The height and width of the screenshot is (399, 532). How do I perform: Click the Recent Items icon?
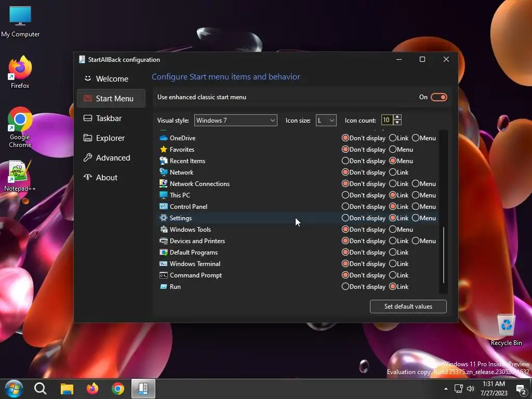pyautogui.click(x=164, y=161)
